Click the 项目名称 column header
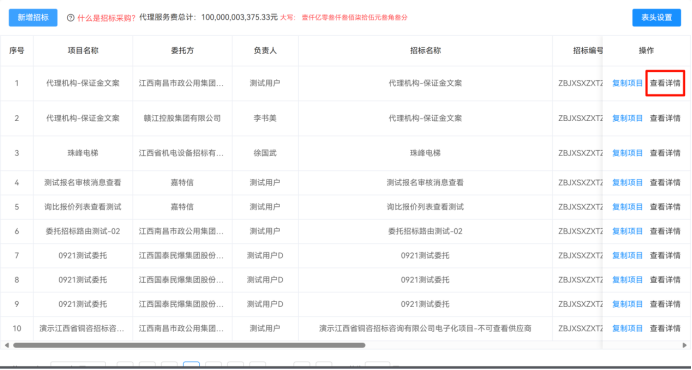Viewport: 692px width, 370px height. click(x=83, y=51)
